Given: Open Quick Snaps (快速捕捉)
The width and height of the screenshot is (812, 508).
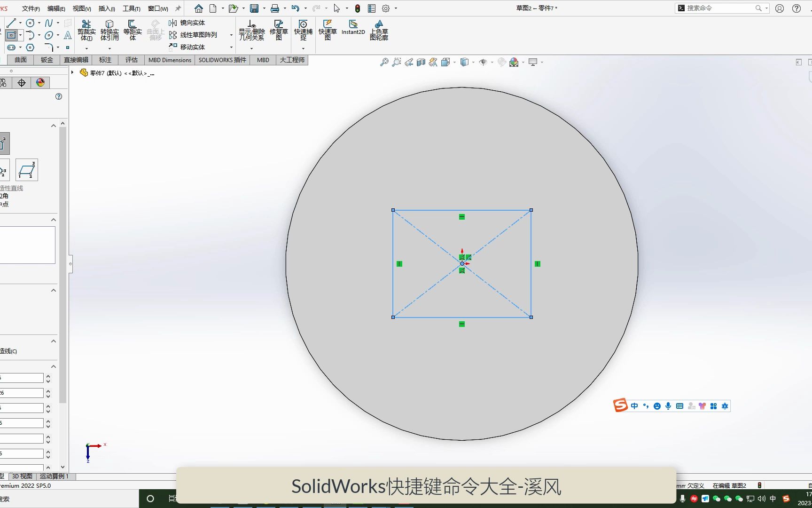Looking at the screenshot, I should click(303, 30).
